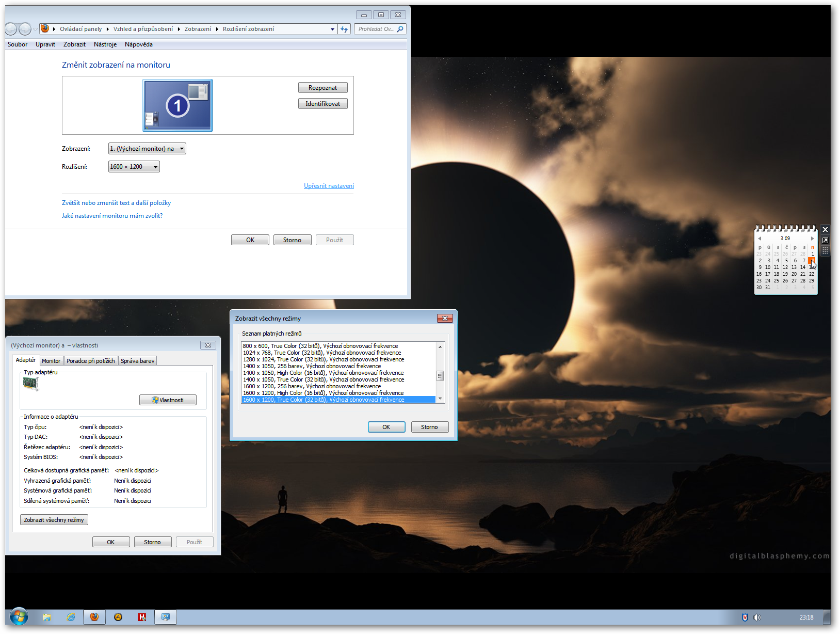Switch to Firefox on the taskbar
This screenshot has height=634, width=840.
94,617
